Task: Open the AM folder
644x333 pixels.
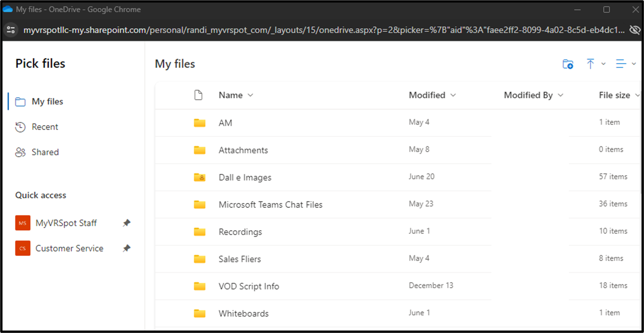Action: pyautogui.click(x=225, y=123)
